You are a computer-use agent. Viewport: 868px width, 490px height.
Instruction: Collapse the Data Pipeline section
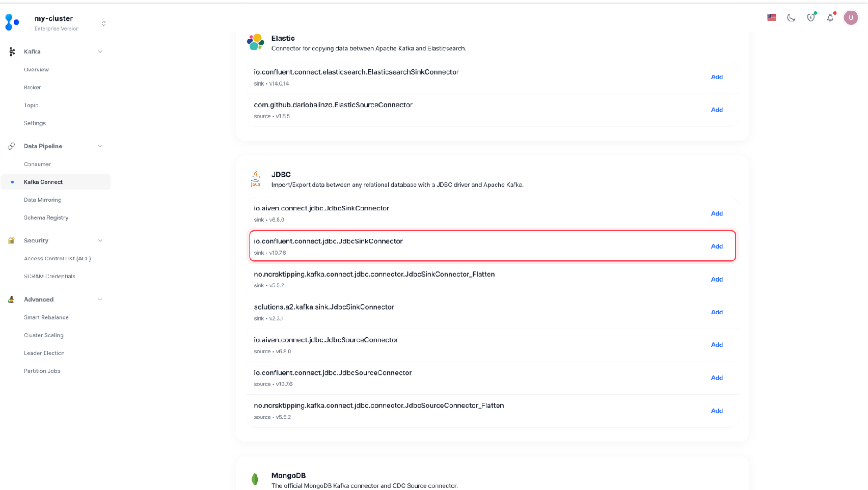[x=100, y=146]
